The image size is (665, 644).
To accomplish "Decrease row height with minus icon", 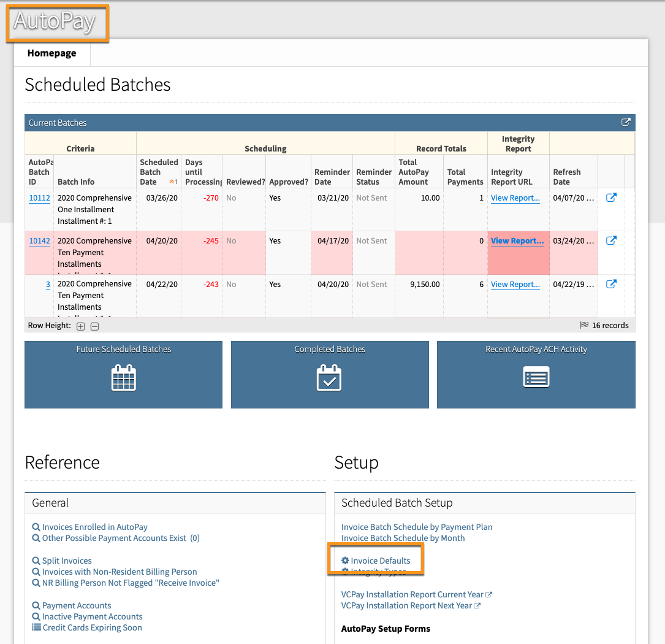I will 94,326.
